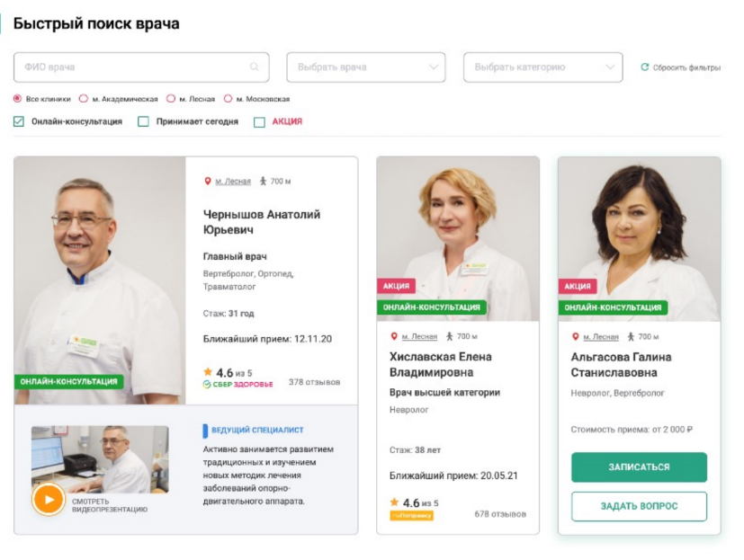Expand the Выбрать категорию dropdown

(542, 67)
